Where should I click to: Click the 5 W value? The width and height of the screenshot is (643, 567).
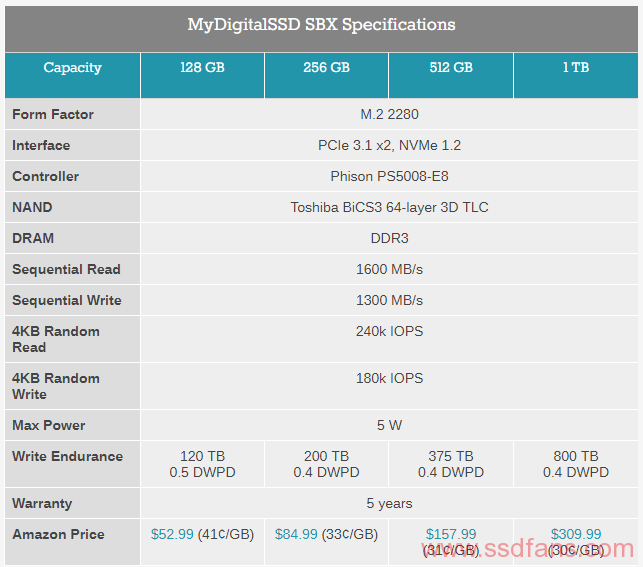click(x=389, y=425)
